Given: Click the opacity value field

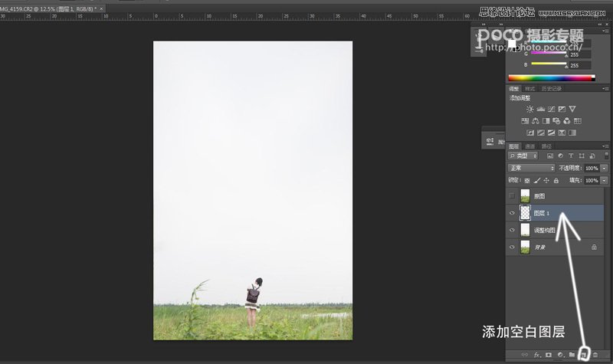Looking at the screenshot, I should tap(592, 168).
